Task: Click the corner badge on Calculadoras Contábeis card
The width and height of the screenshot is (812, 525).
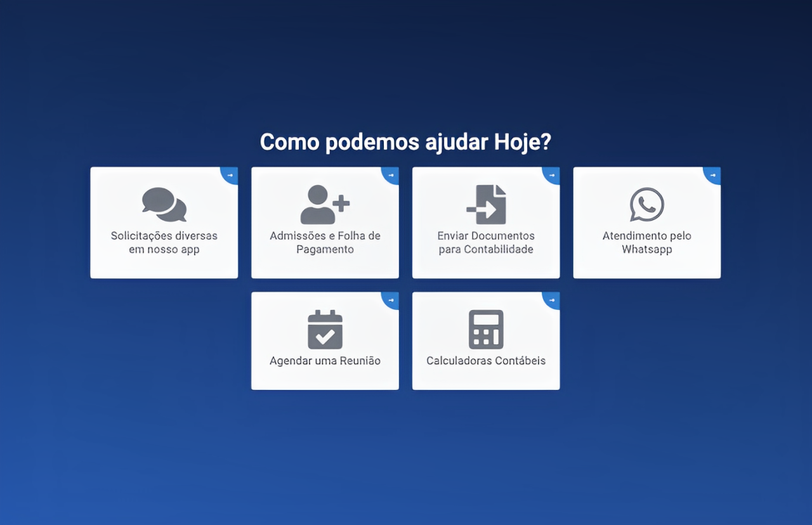Action: point(552,299)
